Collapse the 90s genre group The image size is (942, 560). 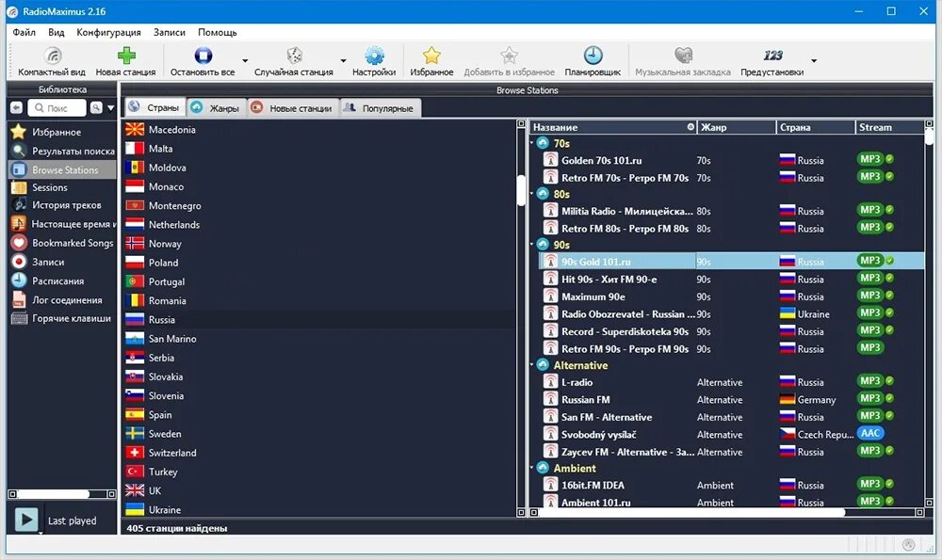pyautogui.click(x=532, y=245)
